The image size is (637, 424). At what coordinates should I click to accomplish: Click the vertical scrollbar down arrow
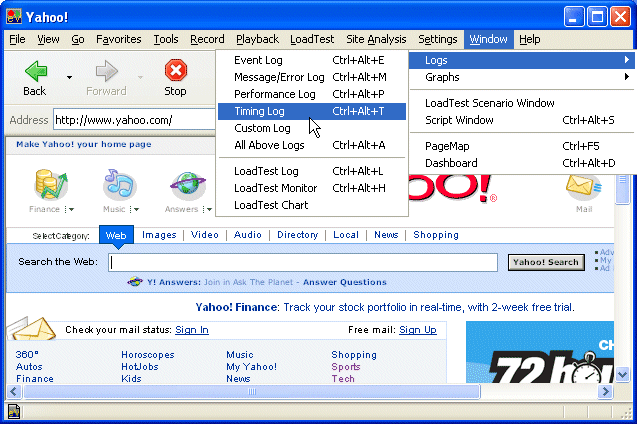[622, 374]
